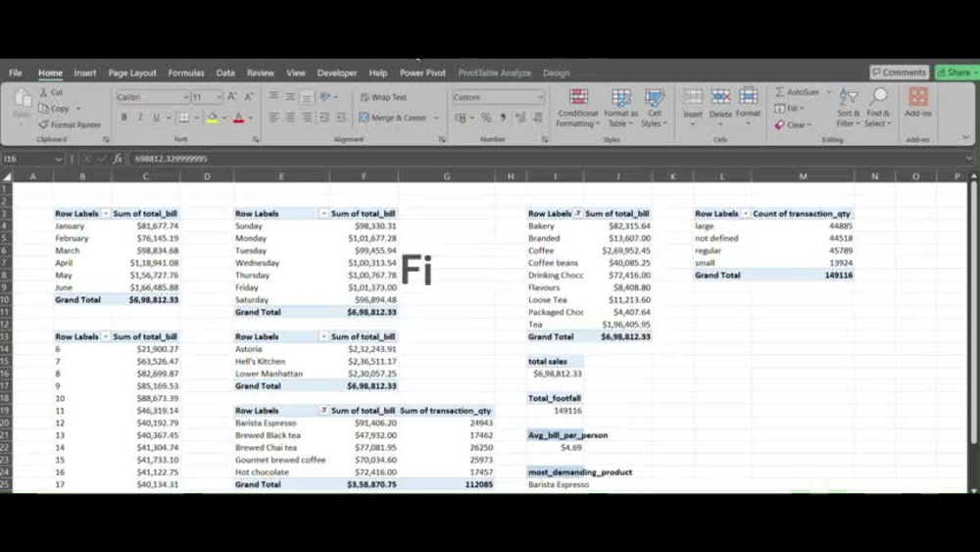Click the Orientation text angle icon
This screenshot has width=980, height=552.
coord(325,96)
